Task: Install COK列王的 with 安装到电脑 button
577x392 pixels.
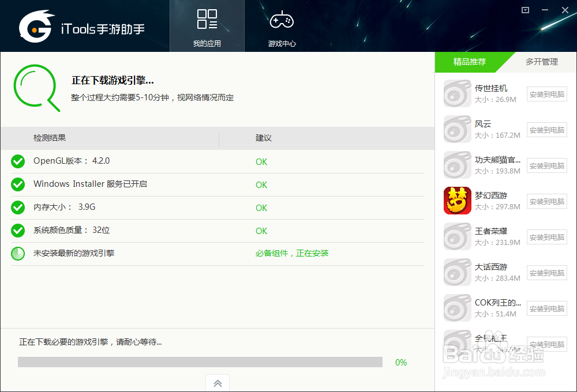Action: (x=547, y=308)
